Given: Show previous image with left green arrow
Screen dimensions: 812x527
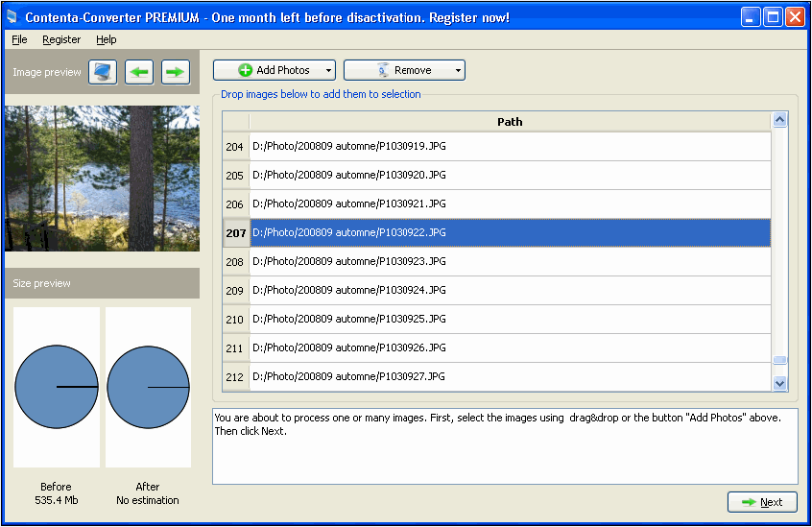Looking at the screenshot, I should click(x=139, y=72).
